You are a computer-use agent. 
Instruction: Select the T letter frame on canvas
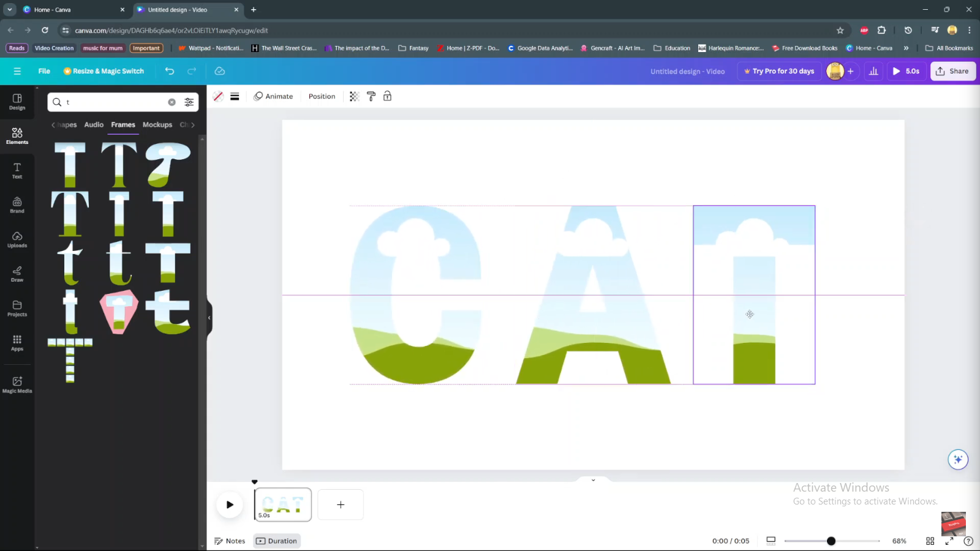754,295
